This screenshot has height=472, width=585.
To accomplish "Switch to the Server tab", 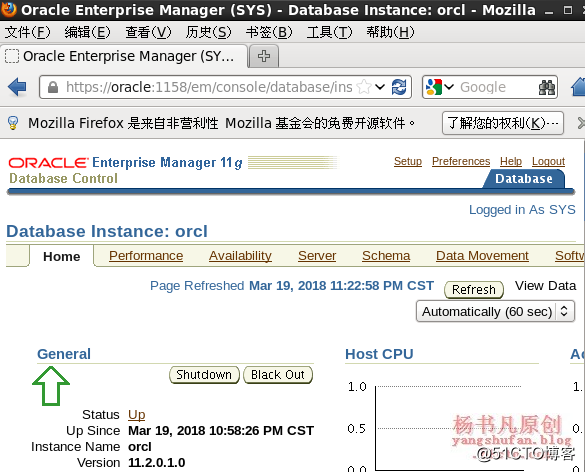I will 317,256.
